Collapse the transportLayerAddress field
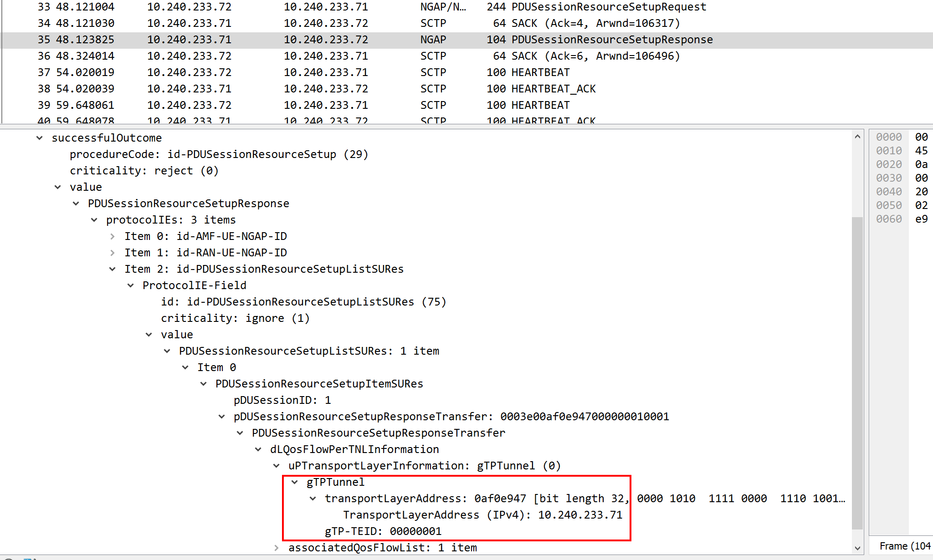This screenshot has height=560, width=933. coord(313,498)
